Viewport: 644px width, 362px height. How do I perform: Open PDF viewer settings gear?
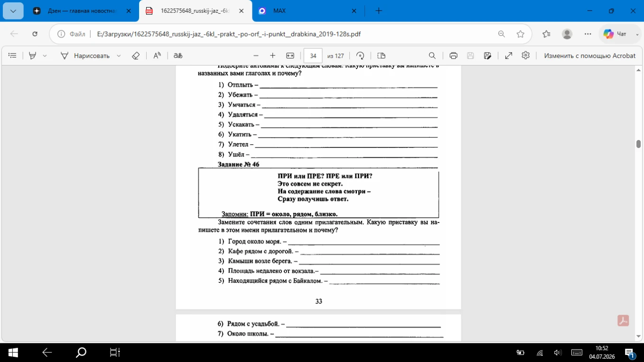click(525, 56)
